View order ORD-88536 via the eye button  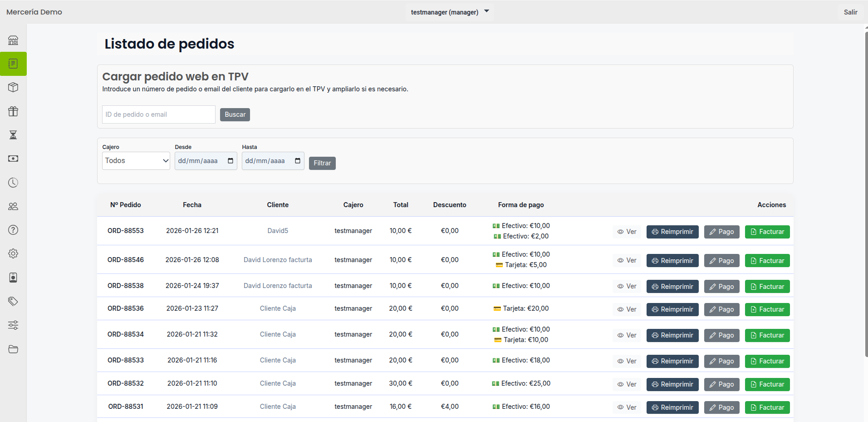coord(627,309)
